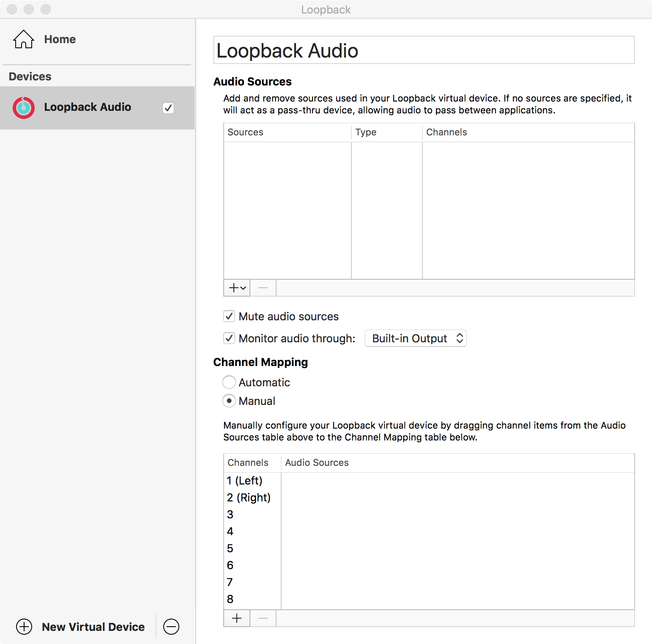Edit the Loopback Audio device name field
This screenshot has width=652, height=644.
[x=424, y=50]
